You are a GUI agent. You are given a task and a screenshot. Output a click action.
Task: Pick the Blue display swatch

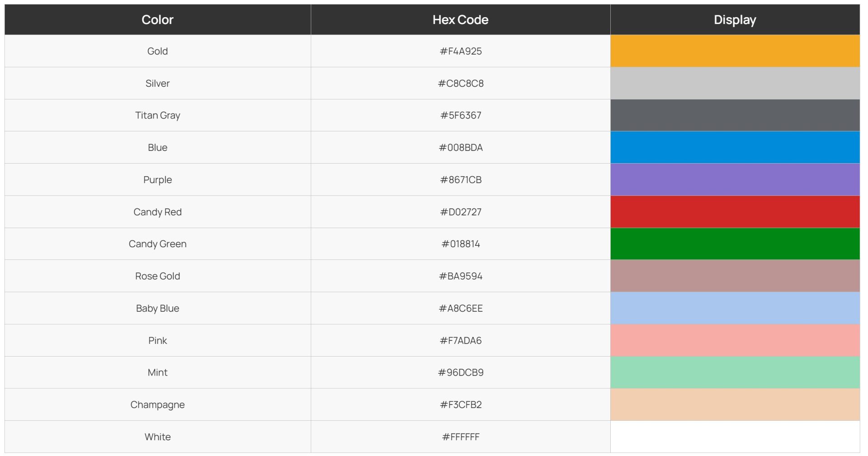[735, 147]
